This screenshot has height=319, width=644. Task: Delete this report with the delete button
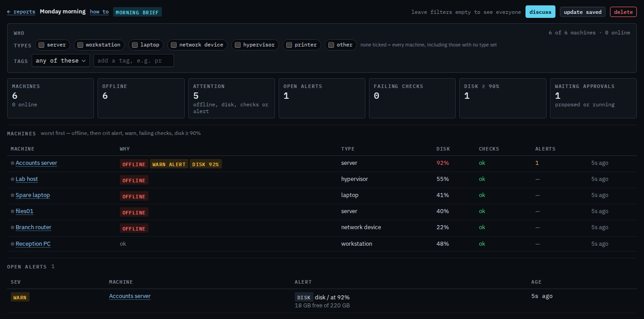623,12
